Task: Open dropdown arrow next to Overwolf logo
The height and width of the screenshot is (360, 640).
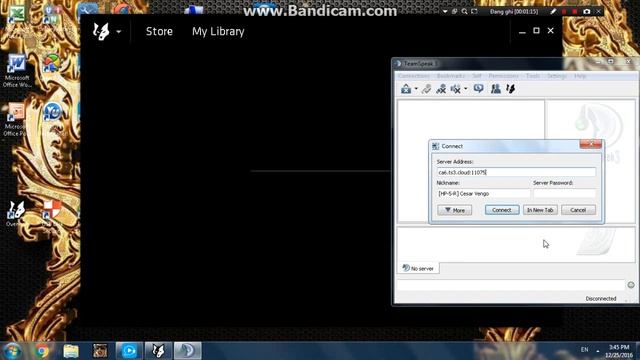Action: pyautogui.click(x=118, y=31)
